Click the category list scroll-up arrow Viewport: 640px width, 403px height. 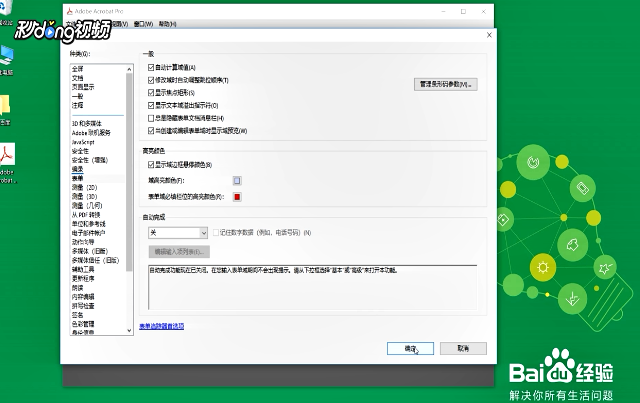(129, 69)
